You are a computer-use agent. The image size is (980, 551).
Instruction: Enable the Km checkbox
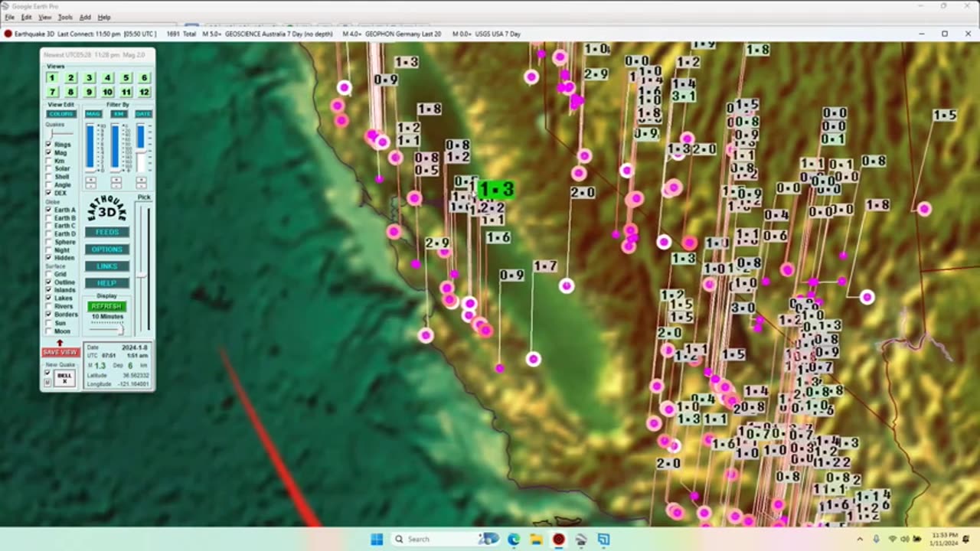click(49, 161)
